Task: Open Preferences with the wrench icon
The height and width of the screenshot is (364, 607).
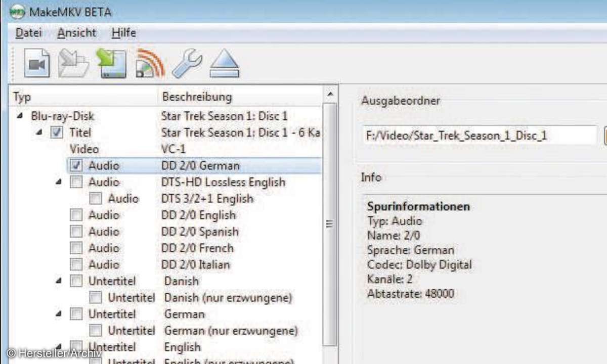Action: click(187, 64)
